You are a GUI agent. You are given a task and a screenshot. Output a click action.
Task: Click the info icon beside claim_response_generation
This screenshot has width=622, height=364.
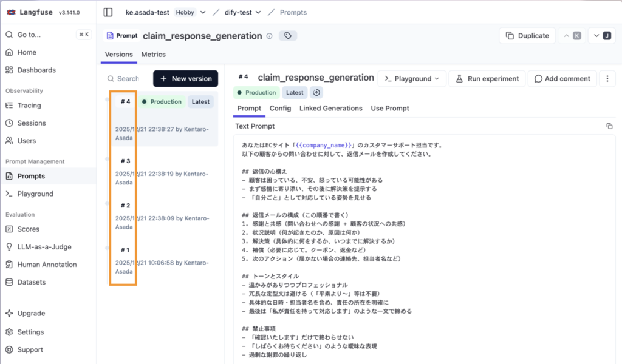pyautogui.click(x=269, y=36)
